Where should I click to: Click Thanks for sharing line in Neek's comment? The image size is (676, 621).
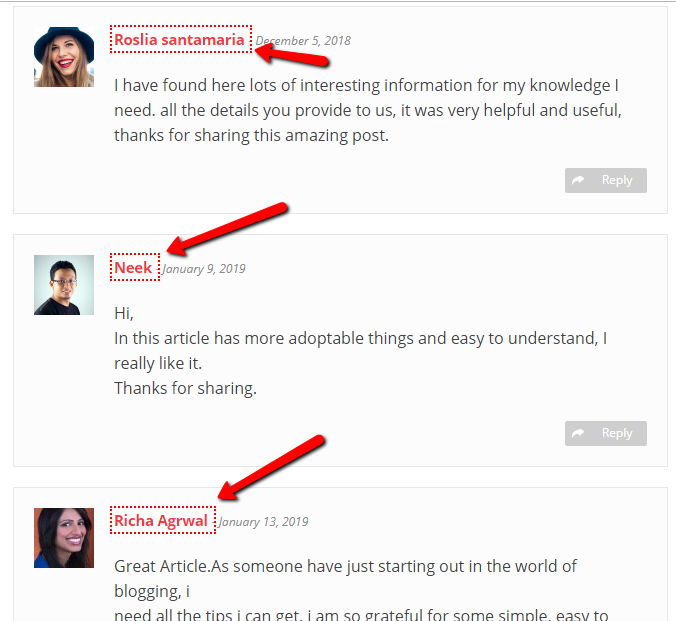[185, 388]
